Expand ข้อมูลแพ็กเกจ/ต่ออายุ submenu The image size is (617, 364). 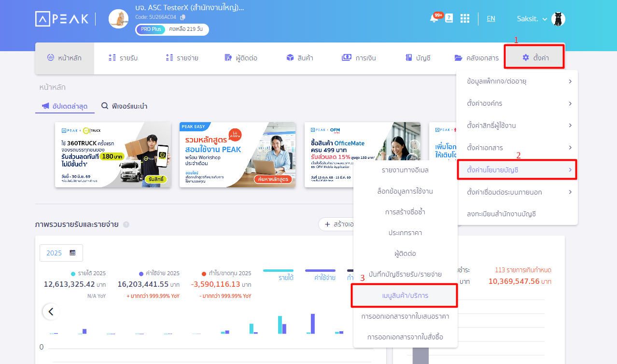pyautogui.click(x=517, y=81)
